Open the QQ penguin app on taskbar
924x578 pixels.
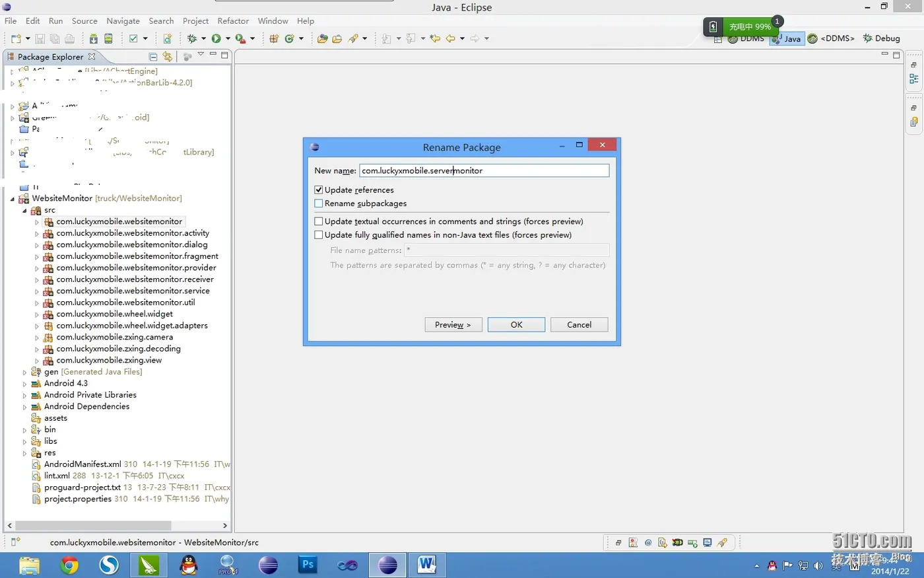tap(189, 565)
